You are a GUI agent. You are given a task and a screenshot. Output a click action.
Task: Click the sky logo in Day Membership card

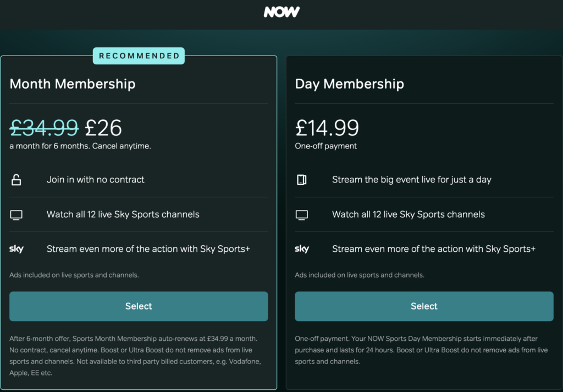[x=302, y=249]
